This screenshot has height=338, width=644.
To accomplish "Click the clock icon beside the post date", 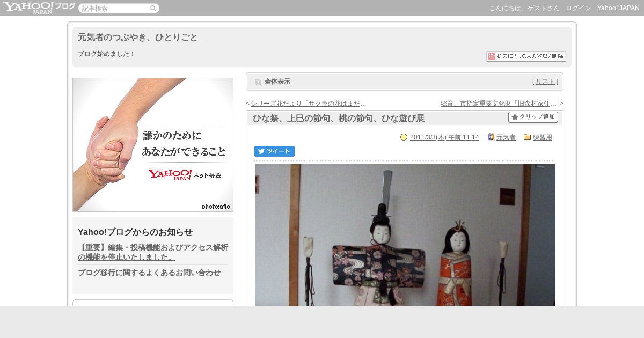I will click(x=404, y=137).
